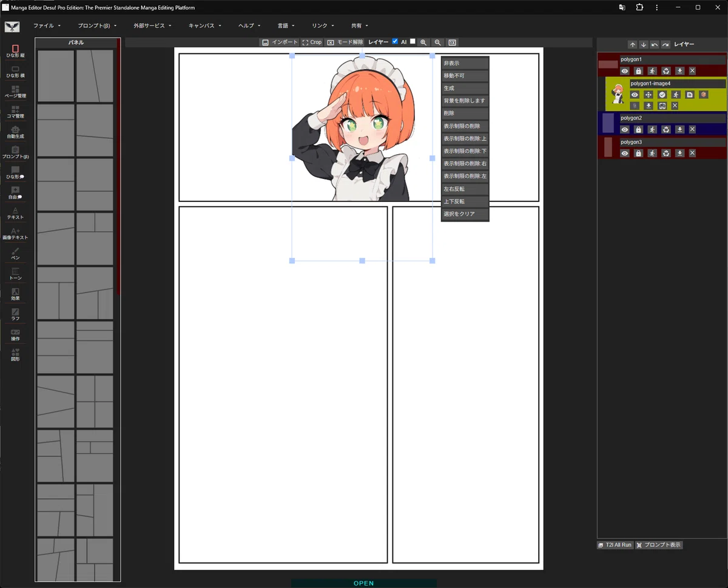The height and width of the screenshot is (588, 728).
Task: Open the 外部サービス dropdown menu
Action: pyautogui.click(x=153, y=26)
